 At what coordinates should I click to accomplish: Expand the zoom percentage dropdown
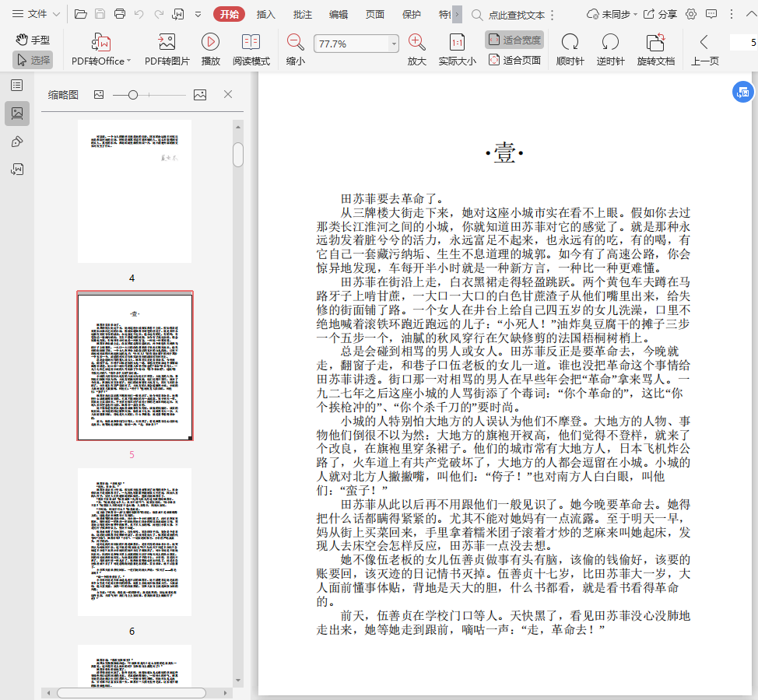[394, 44]
